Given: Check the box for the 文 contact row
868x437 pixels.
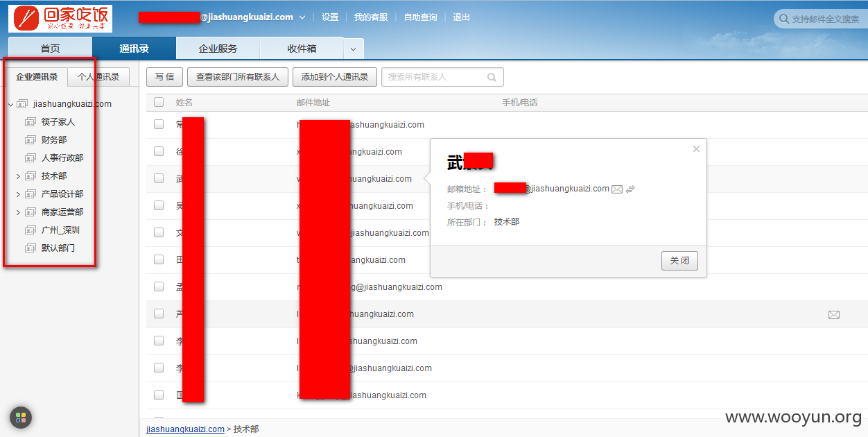Looking at the screenshot, I should pyautogui.click(x=159, y=232).
